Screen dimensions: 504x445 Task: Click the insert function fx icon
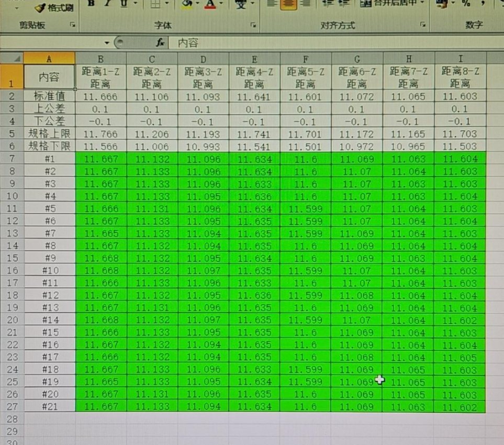[161, 42]
